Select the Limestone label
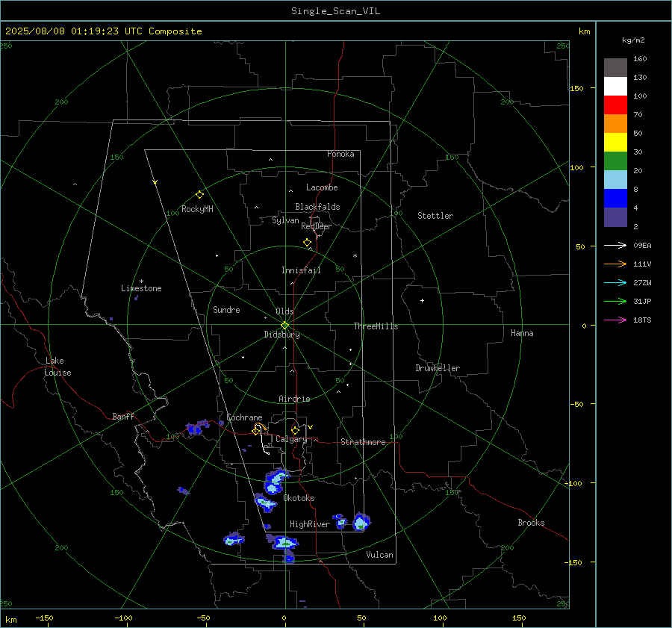This screenshot has height=628, width=672. coord(141,288)
